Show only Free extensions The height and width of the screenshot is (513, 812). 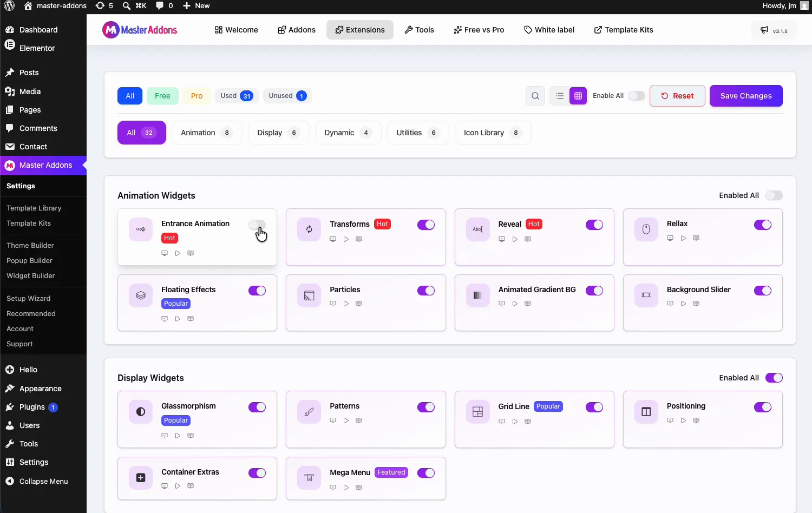pos(162,96)
